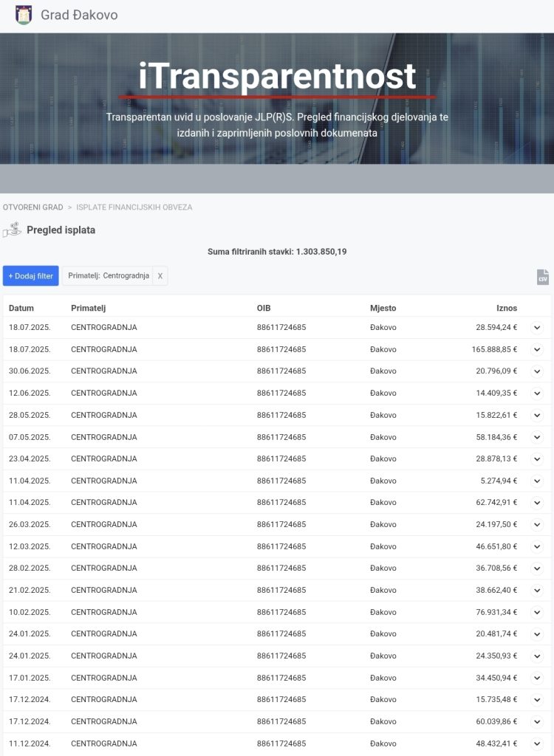Expand the 10.02.2025 payment row
Viewport: 554px width, 756px height.
click(537, 612)
